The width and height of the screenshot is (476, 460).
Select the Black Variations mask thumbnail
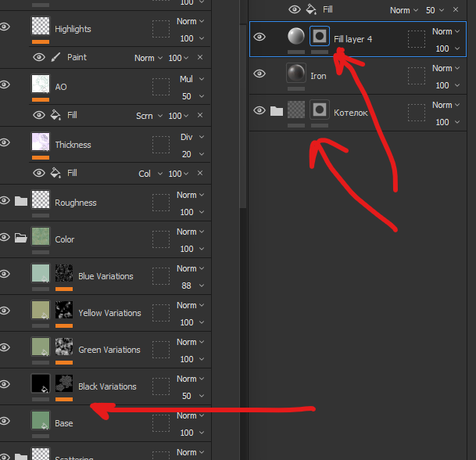coord(64,383)
